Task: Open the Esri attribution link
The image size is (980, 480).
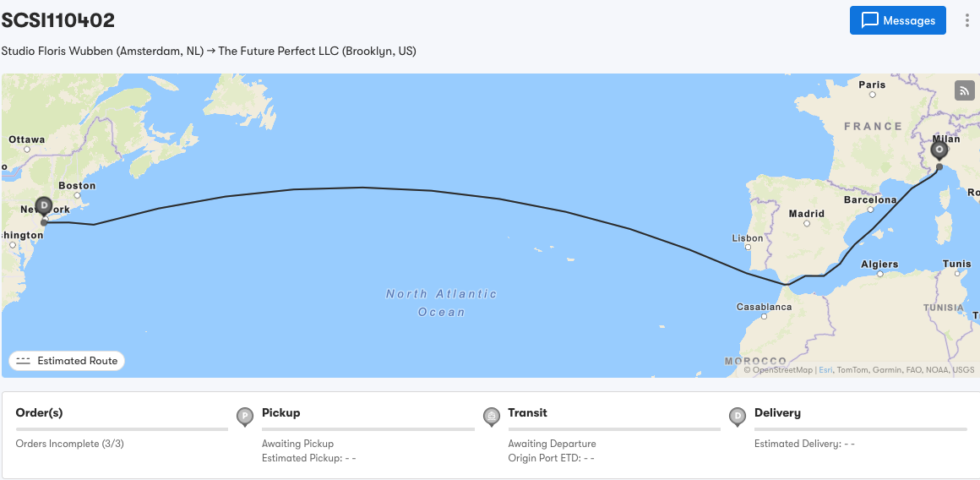Action: (x=825, y=370)
